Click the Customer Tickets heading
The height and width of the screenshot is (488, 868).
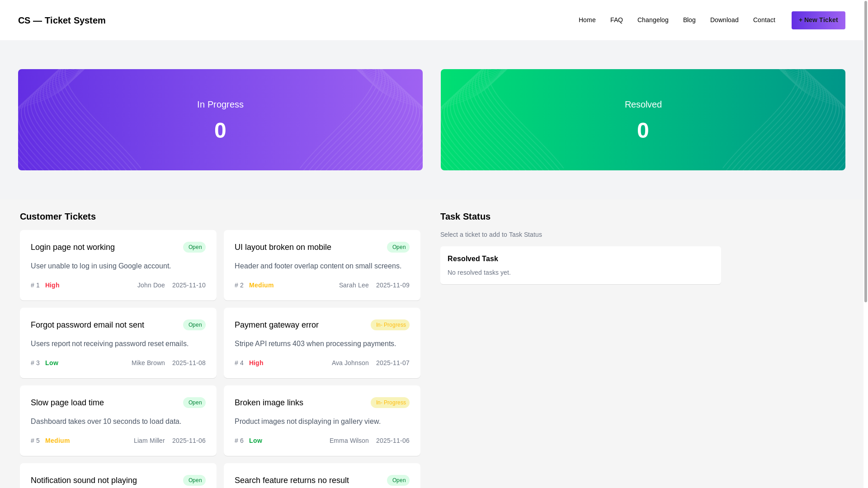click(x=58, y=216)
